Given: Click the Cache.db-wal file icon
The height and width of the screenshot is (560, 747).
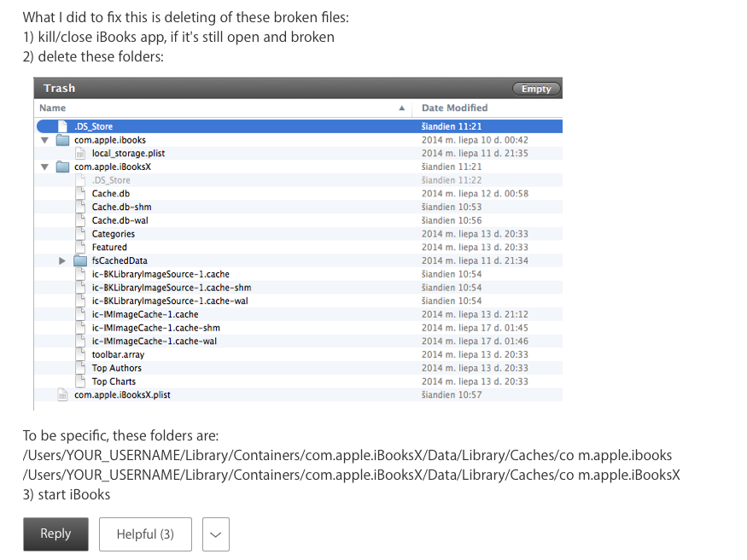Looking at the screenshot, I should click(x=80, y=220).
